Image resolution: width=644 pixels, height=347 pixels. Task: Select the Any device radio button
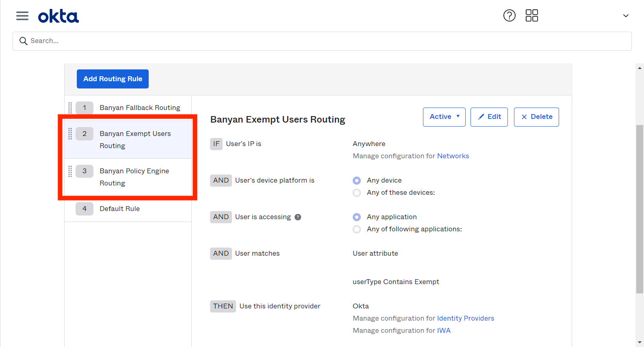pyautogui.click(x=357, y=181)
